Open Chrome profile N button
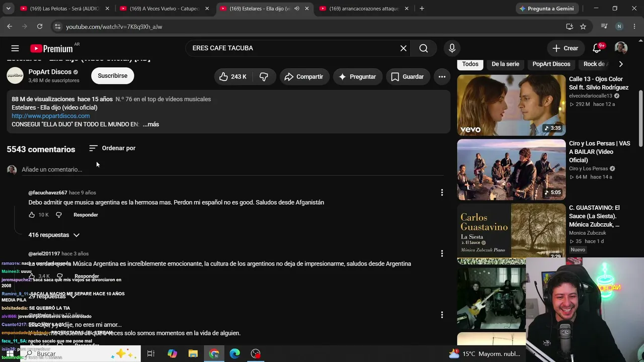Viewport: 644px width, 362px height. 619,27
